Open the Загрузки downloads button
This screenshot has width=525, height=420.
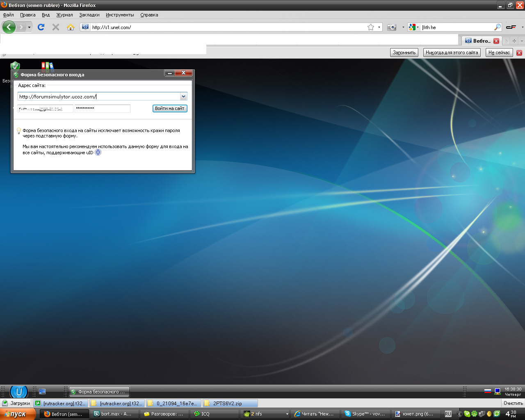tap(16, 403)
